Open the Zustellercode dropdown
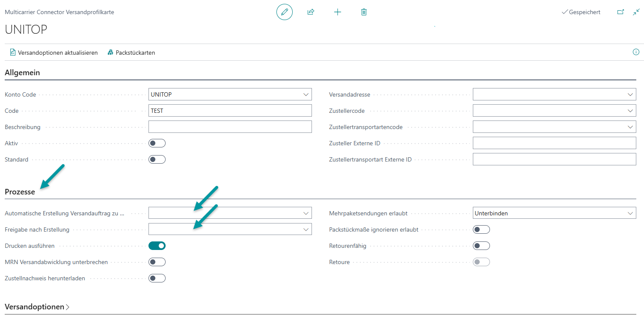The width and height of the screenshot is (644, 335). pyautogui.click(x=630, y=111)
